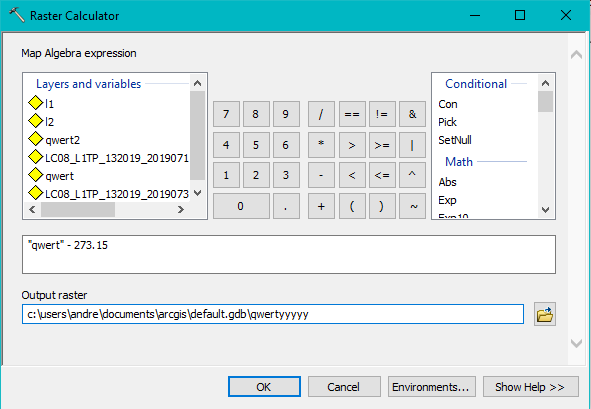
Task: Click the decimal point button
Action: coord(286,206)
